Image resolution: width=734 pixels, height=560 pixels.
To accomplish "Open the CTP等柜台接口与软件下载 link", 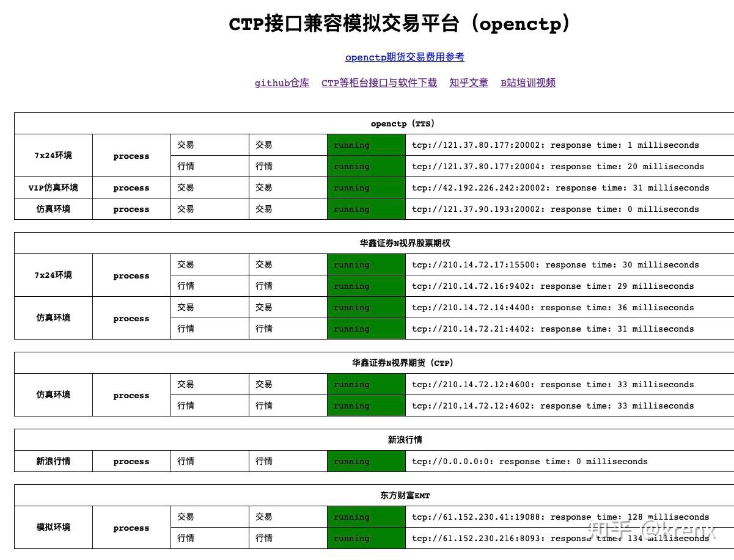I will pyautogui.click(x=379, y=83).
